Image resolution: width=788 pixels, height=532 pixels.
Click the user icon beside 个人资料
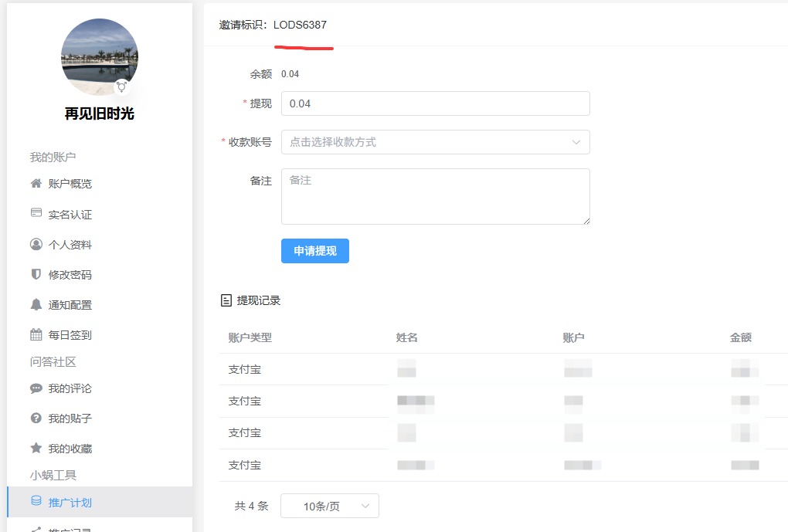click(x=36, y=244)
